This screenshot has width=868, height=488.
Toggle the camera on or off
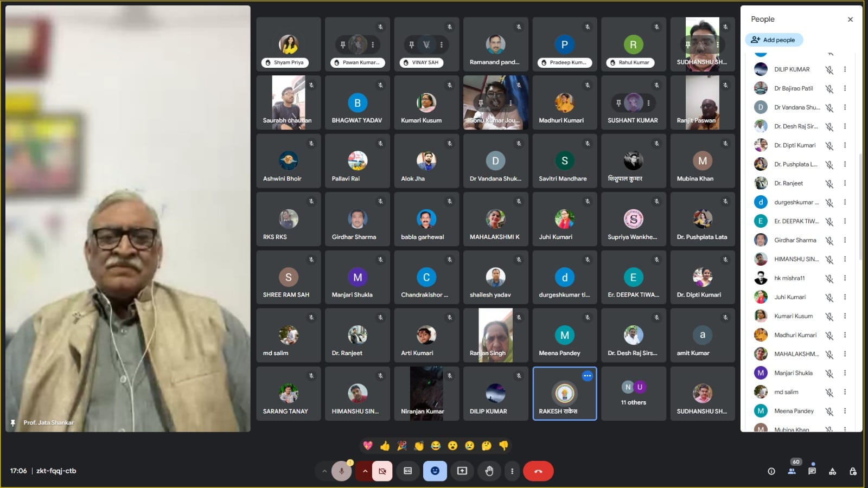pos(382,471)
